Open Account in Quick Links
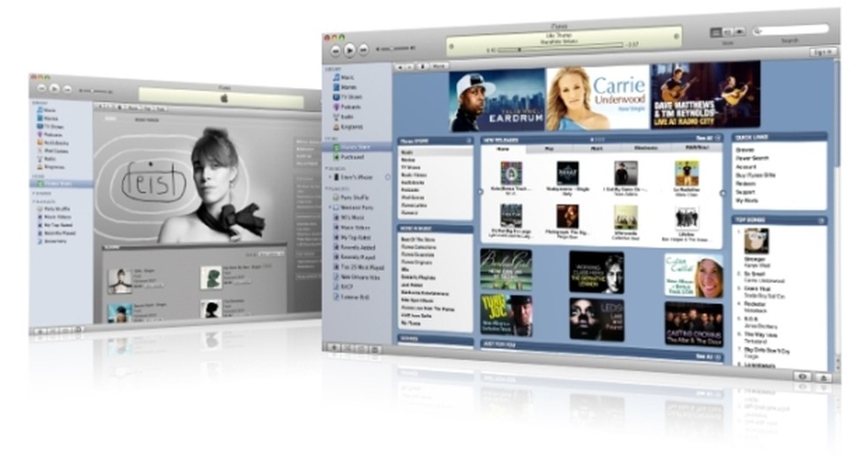 tap(745, 167)
